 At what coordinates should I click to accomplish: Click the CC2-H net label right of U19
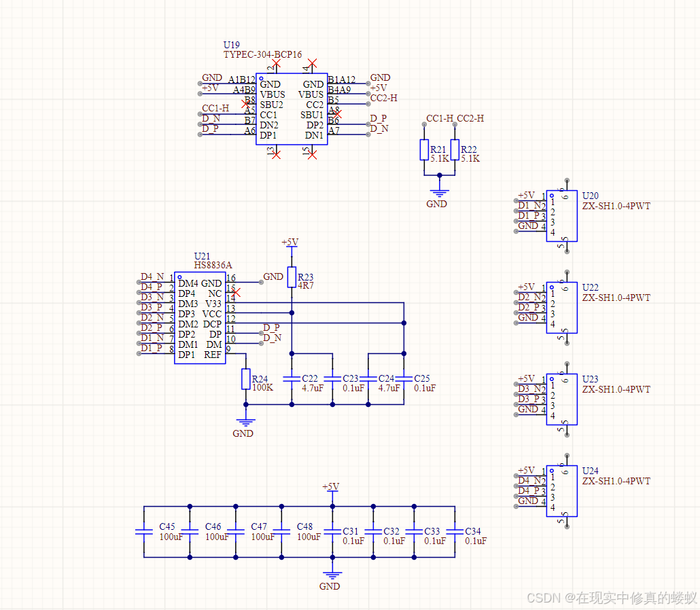pyautogui.click(x=383, y=98)
